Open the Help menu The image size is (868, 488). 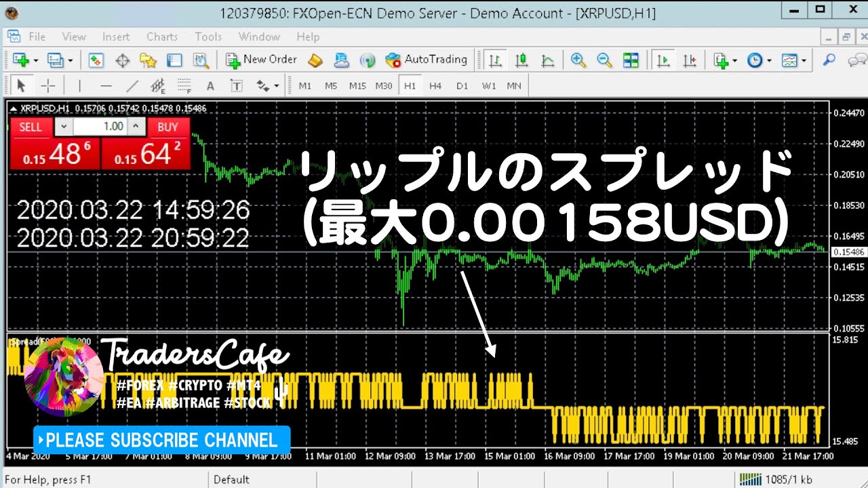308,37
